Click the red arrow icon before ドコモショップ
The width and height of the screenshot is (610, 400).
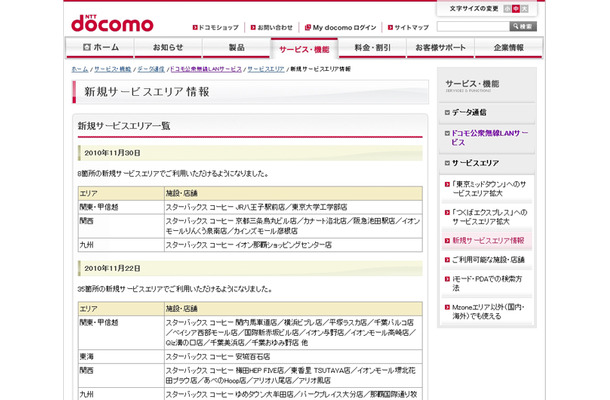[x=195, y=28]
